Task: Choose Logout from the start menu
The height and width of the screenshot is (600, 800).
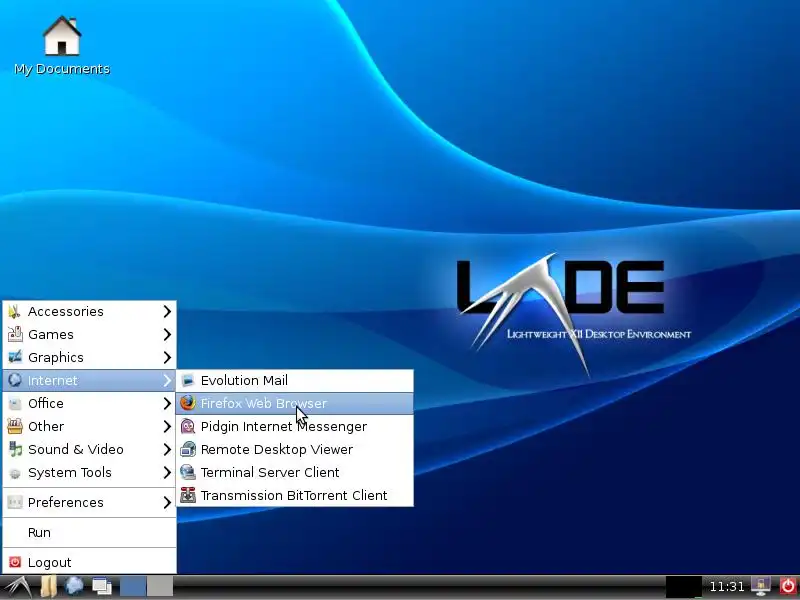Action: click(89, 562)
